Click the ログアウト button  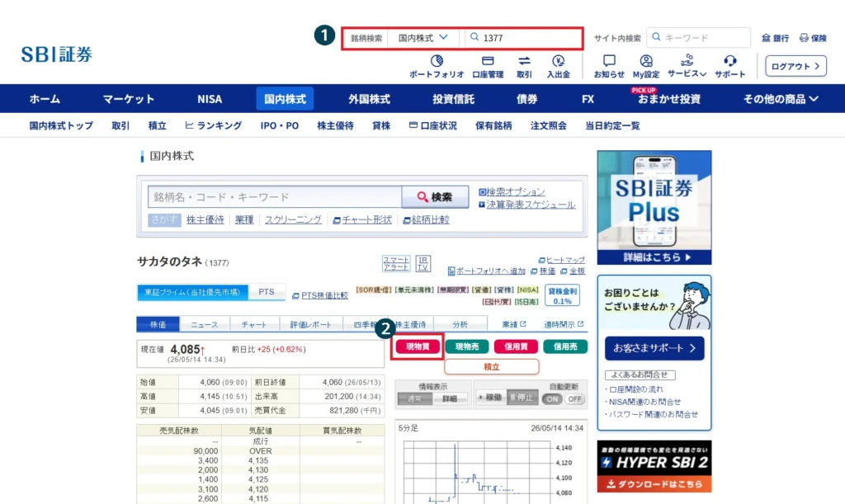pos(795,66)
